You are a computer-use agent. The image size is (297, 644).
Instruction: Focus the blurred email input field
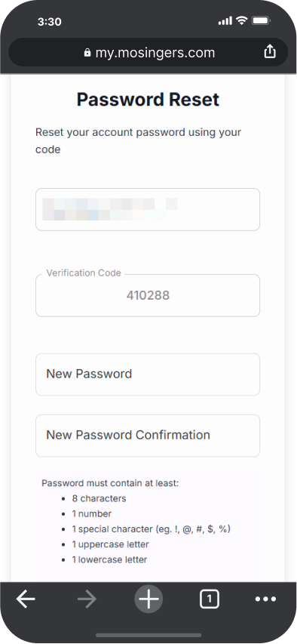(x=148, y=209)
